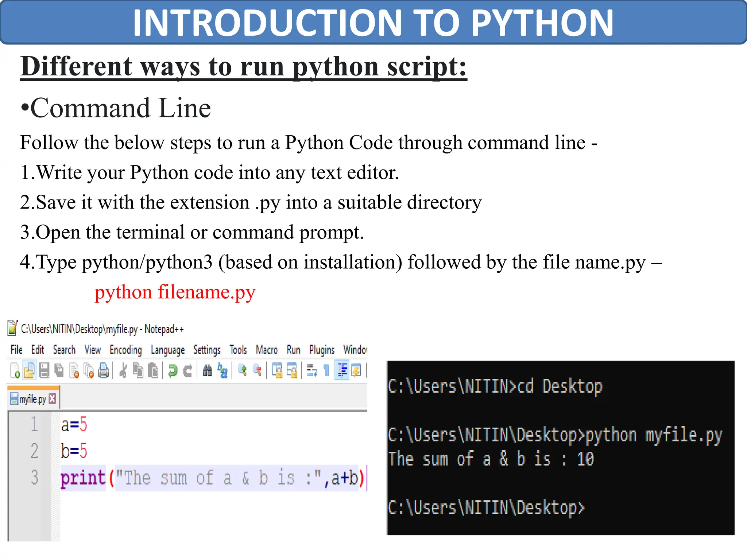Image resolution: width=747 pixels, height=560 pixels.
Task: Click the Copy icon
Action: point(138,371)
